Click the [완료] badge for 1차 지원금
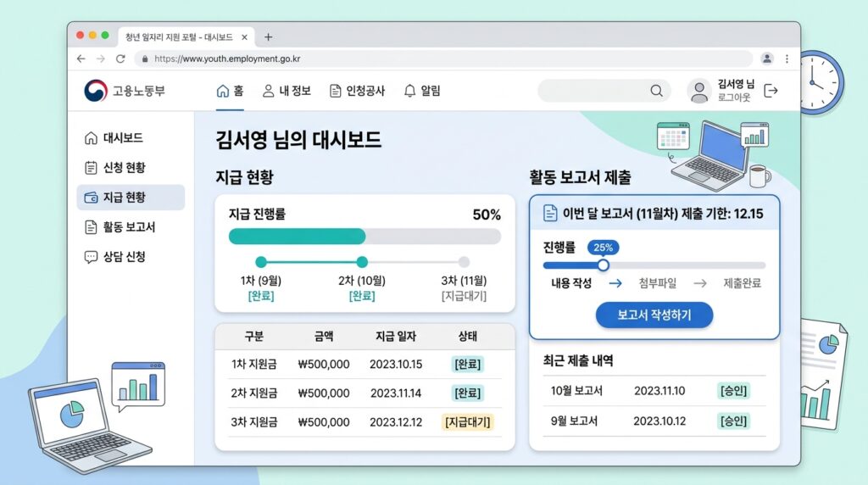 pos(468,365)
